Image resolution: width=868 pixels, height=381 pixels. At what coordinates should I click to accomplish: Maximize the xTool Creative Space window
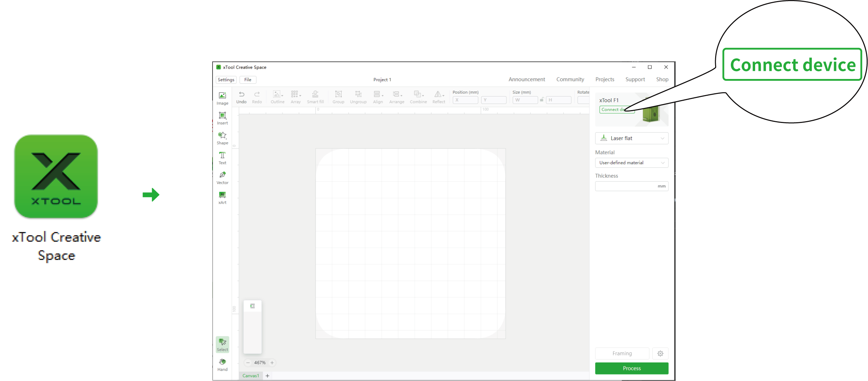650,67
